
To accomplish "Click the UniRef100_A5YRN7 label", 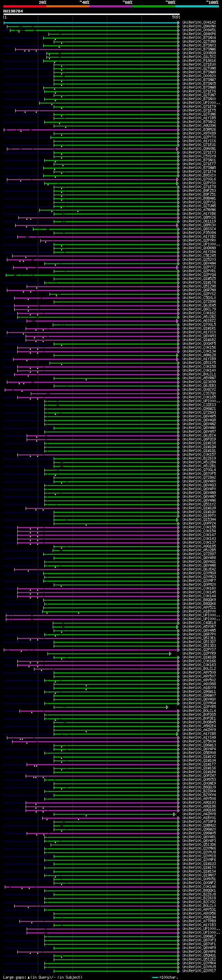I will tap(199, 378).
